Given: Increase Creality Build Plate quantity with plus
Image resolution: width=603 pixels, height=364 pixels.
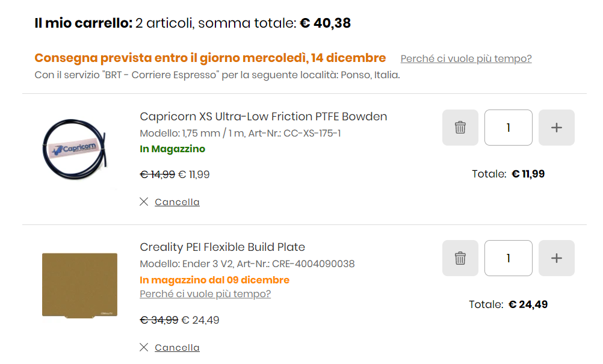Looking at the screenshot, I should [557, 258].
